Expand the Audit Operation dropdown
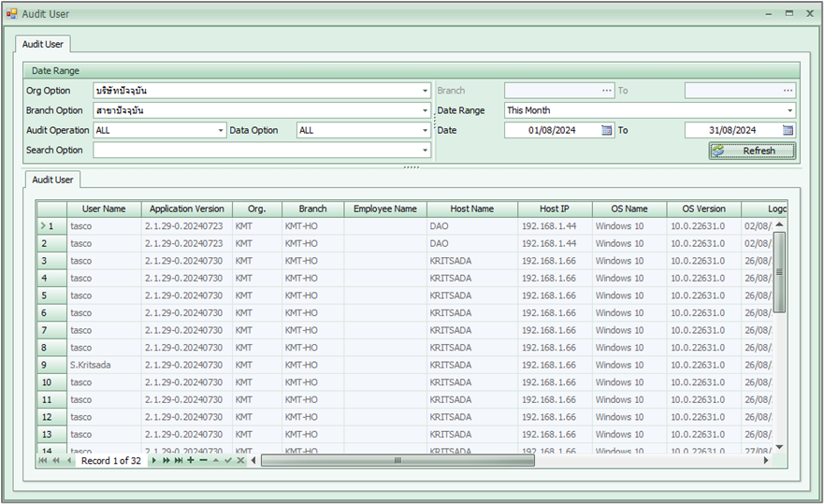Image resolution: width=824 pixels, height=504 pixels. click(221, 130)
